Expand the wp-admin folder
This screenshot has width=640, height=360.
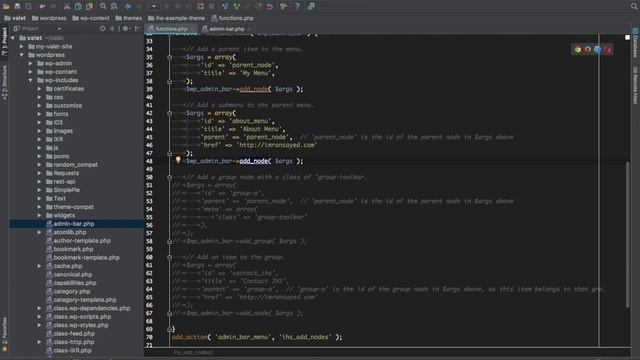(31, 64)
